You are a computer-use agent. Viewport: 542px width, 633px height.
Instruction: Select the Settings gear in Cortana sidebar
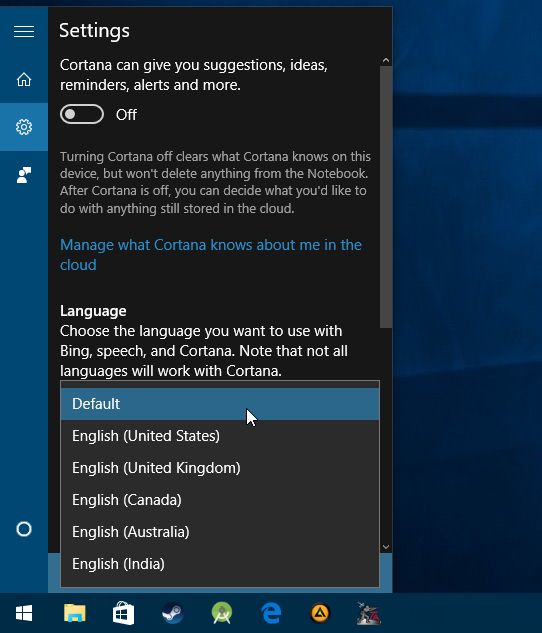(24, 127)
